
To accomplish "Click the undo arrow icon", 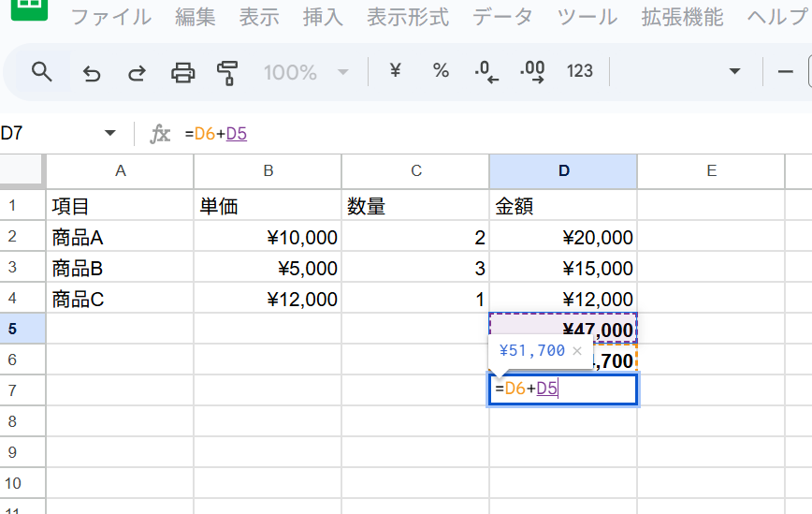I will point(92,72).
